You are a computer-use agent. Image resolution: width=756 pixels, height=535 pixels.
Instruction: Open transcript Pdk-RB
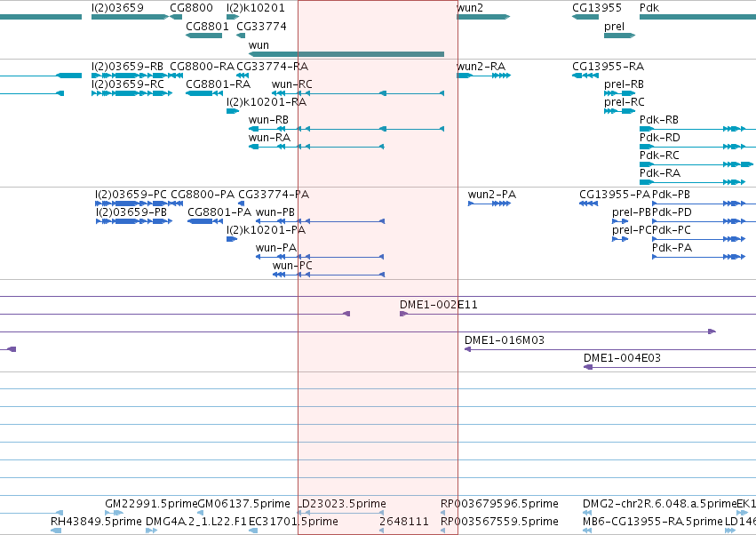(x=658, y=120)
